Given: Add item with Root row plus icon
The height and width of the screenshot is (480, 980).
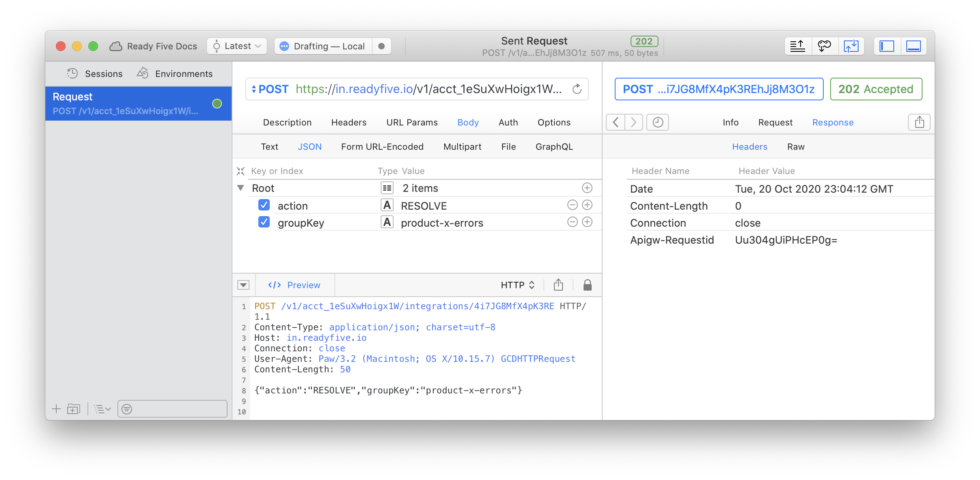Looking at the screenshot, I should coord(587,188).
